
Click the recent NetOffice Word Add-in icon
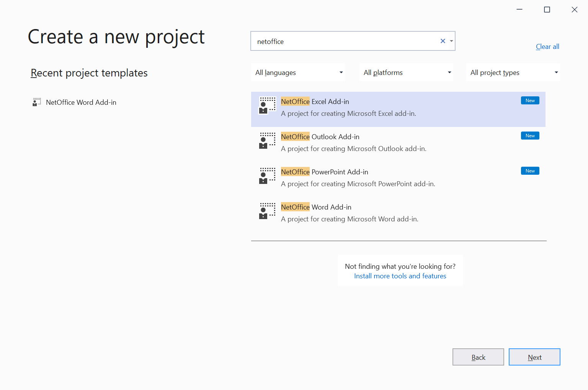point(37,102)
